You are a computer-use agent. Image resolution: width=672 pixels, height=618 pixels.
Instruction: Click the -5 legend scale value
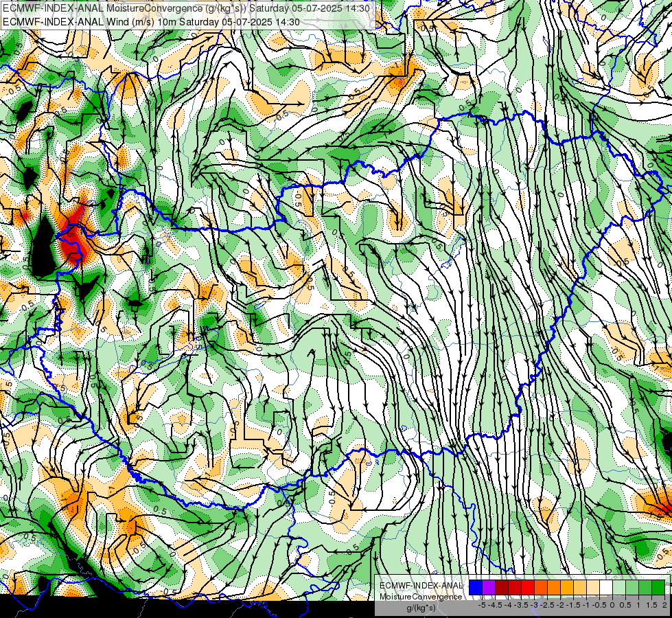pyautogui.click(x=481, y=605)
